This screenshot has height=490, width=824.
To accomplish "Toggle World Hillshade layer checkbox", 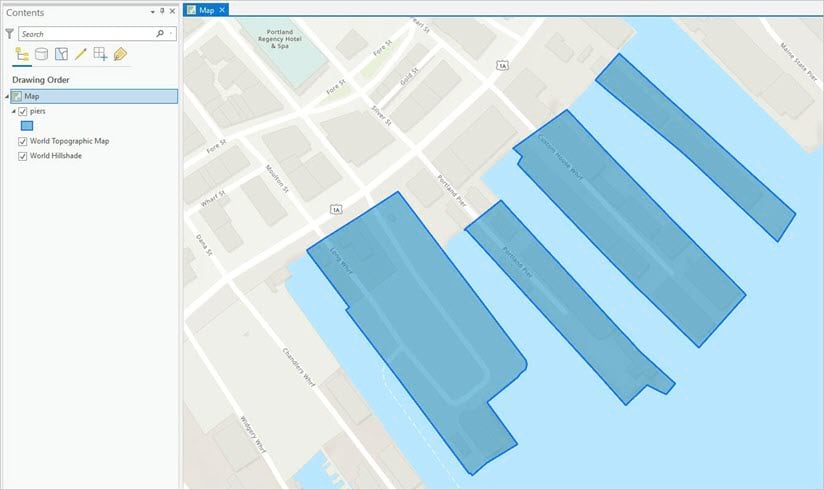I will point(23,156).
